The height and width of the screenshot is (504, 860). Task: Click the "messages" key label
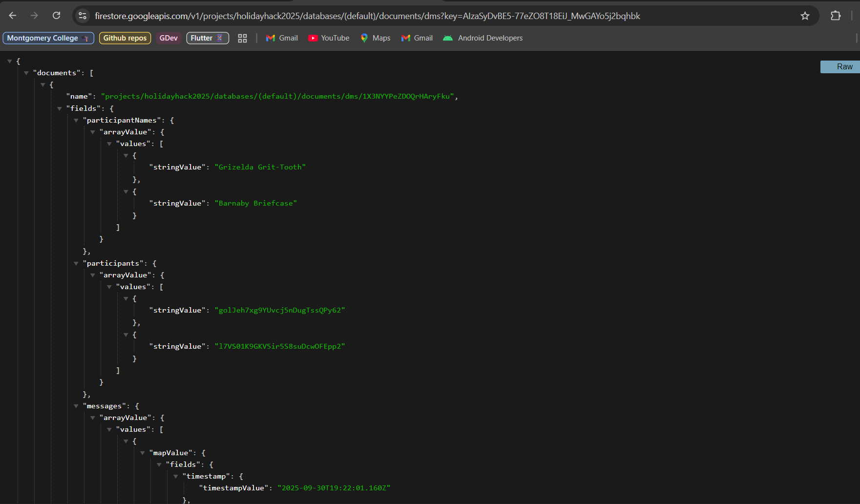point(105,406)
